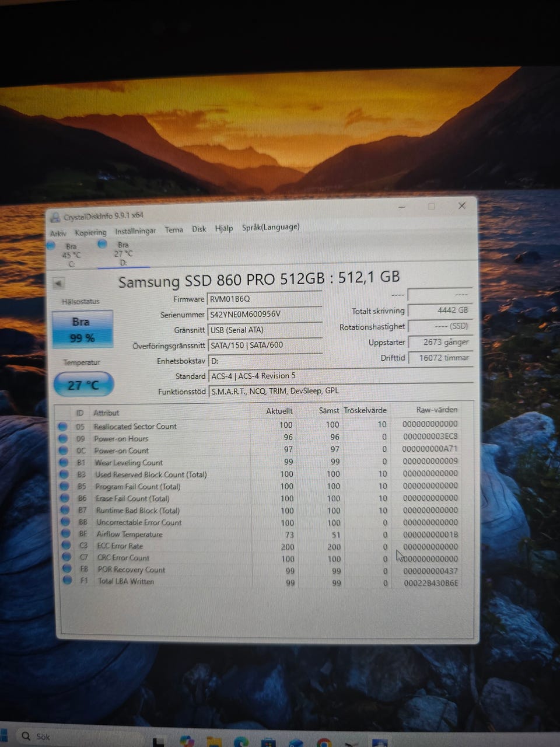The width and height of the screenshot is (560, 747).
Task: Click the Totalt skrivning value 4442 GB
Action: point(439,310)
